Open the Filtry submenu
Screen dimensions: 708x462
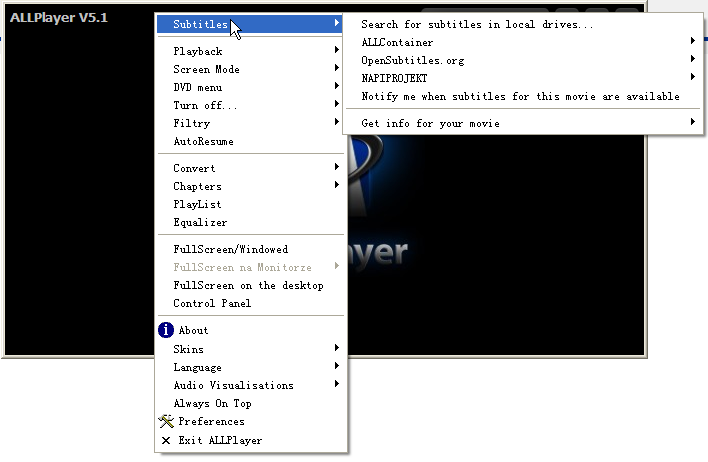tap(251, 123)
